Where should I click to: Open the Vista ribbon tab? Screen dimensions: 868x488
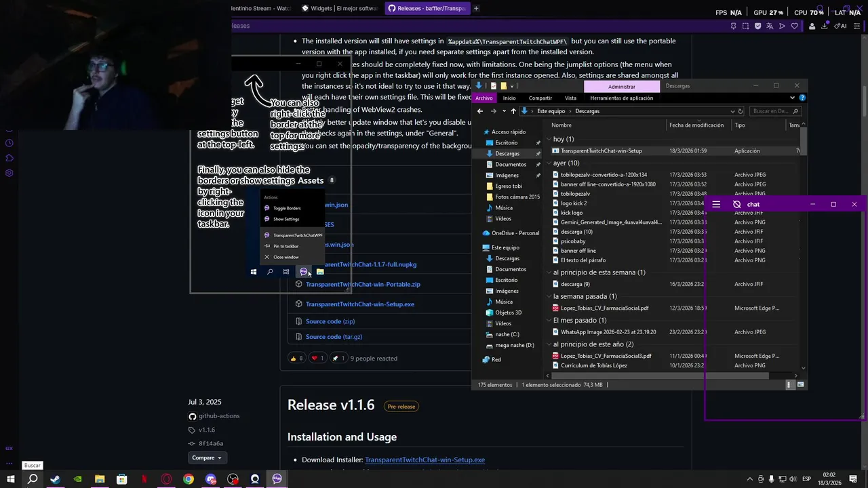coord(571,98)
